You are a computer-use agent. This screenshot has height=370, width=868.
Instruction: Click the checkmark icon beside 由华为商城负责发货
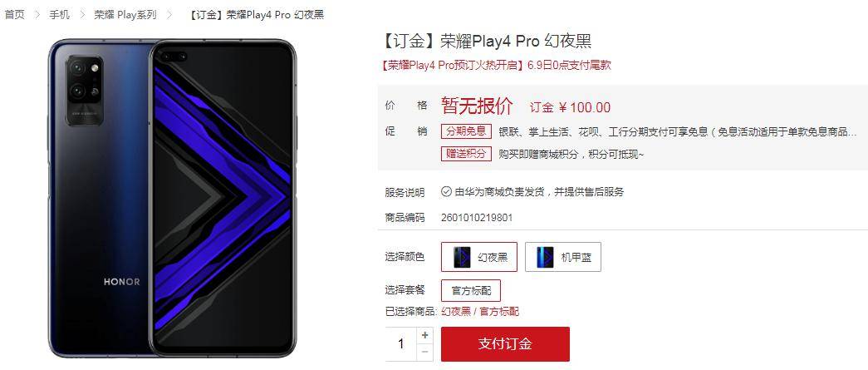(446, 191)
